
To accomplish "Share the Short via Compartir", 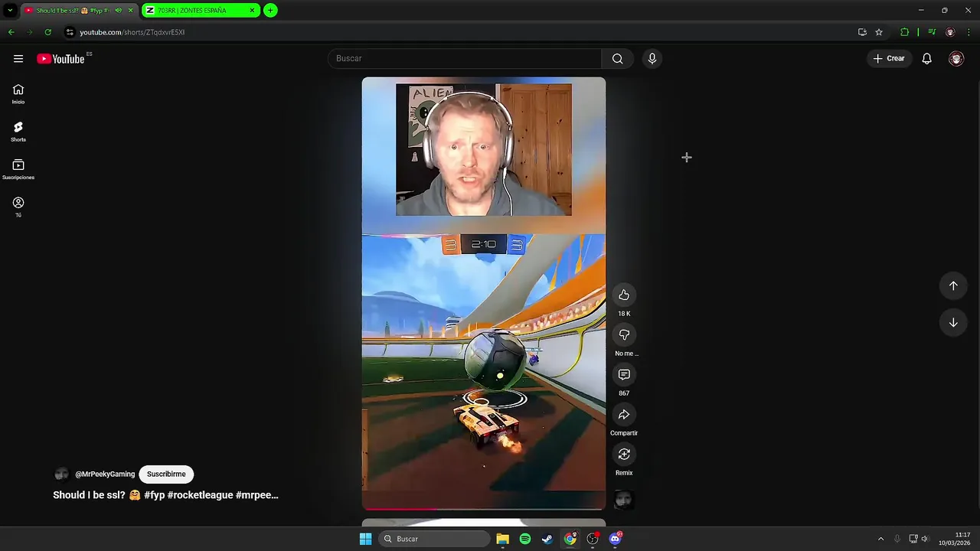I will [x=624, y=415].
